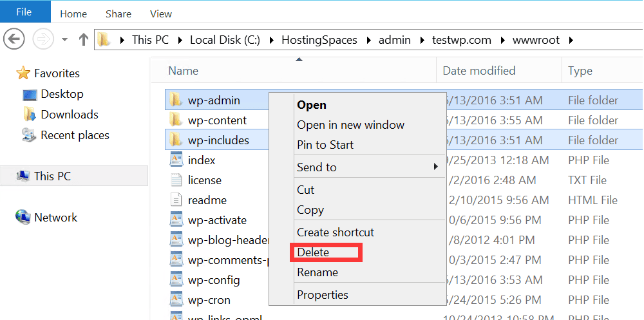The height and width of the screenshot is (320, 644).
Task: Click the wp-includes folder icon
Action: pos(176,140)
